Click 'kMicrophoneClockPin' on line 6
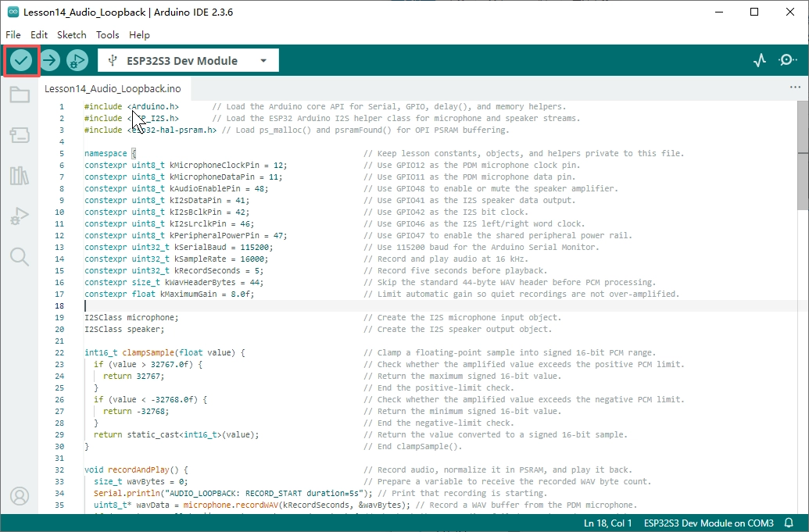 214,166
